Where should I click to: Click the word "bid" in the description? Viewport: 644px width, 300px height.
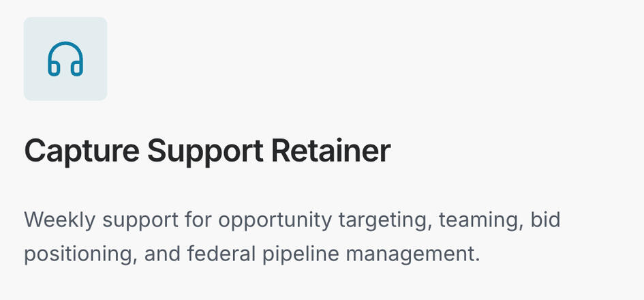(x=545, y=221)
